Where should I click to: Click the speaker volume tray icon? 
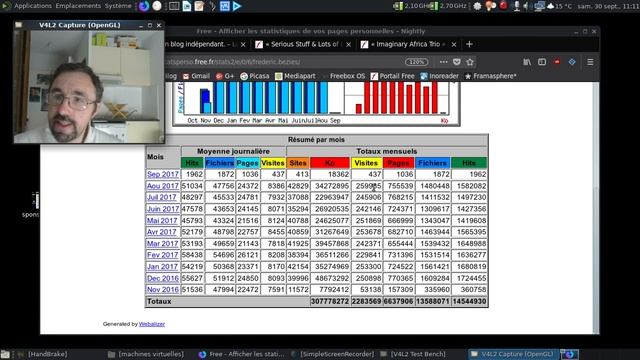coord(526,6)
